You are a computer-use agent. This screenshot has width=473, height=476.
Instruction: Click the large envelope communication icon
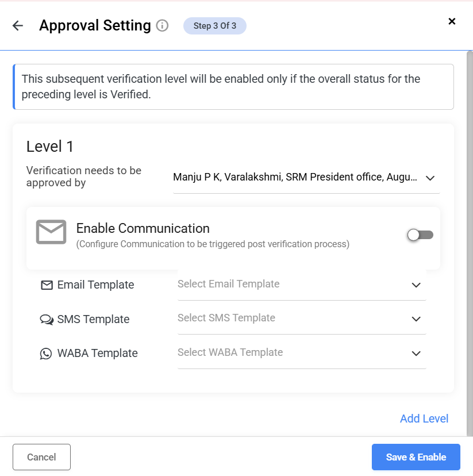[51, 232]
